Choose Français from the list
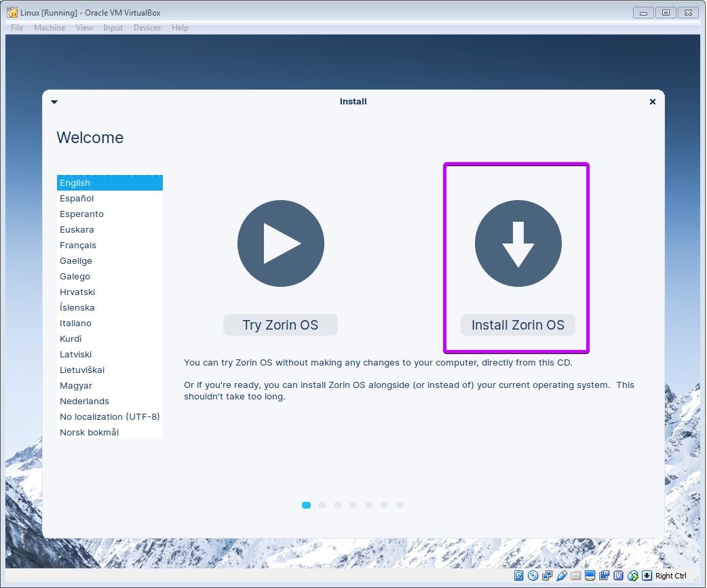The image size is (707, 588). [x=109, y=245]
